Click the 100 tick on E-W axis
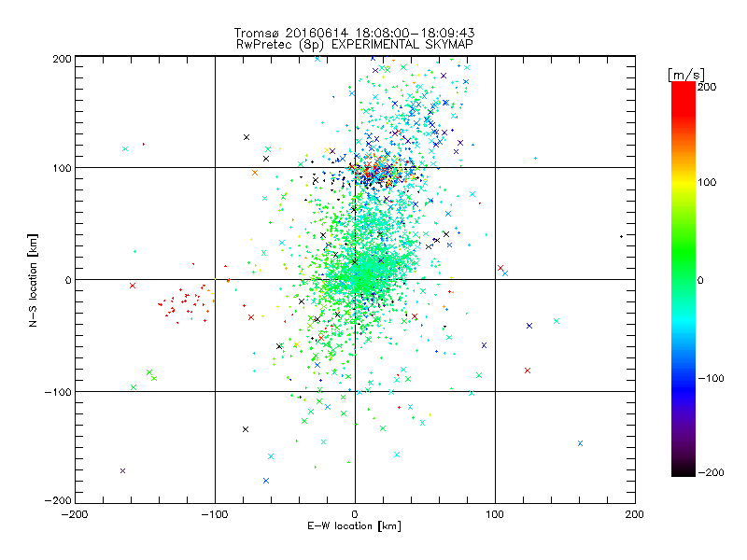The height and width of the screenshot is (560, 747). pyautogui.click(x=495, y=514)
